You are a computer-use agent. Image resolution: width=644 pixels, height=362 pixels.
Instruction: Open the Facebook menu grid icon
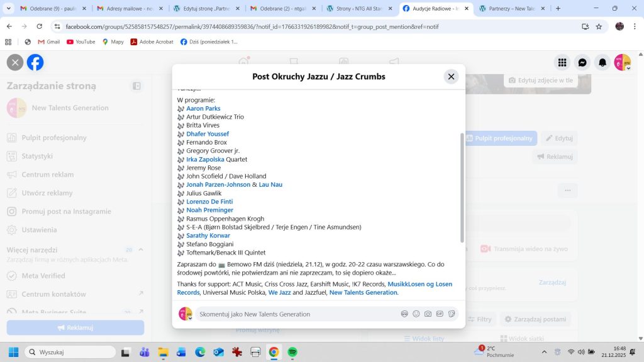tap(562, 62)
